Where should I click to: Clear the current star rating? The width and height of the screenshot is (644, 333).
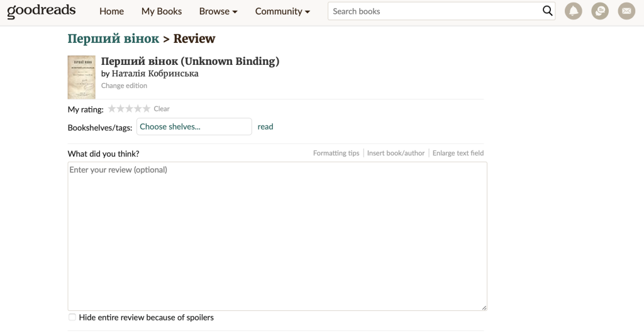tap(162, 109)
